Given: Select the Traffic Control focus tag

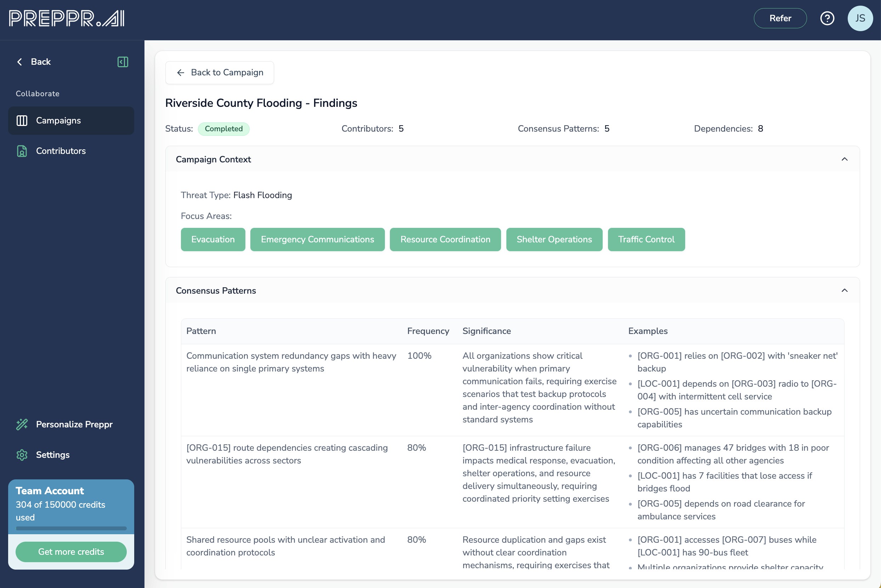Looking at the screenshot, I should click(646, 240).
